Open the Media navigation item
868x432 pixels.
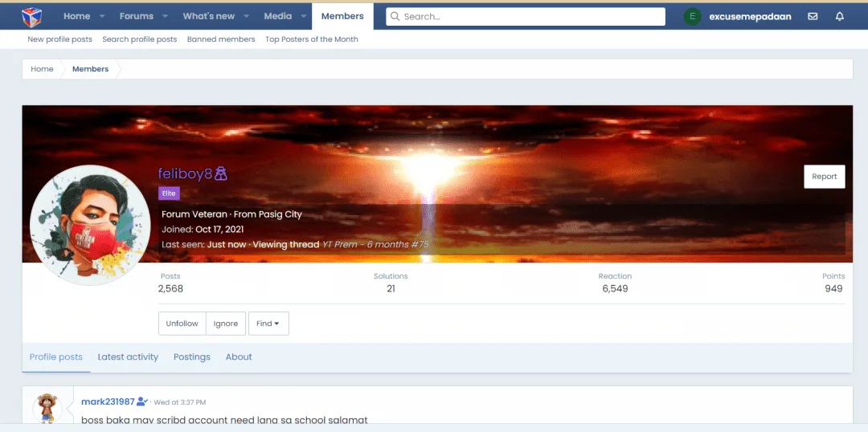click(278, 17)
